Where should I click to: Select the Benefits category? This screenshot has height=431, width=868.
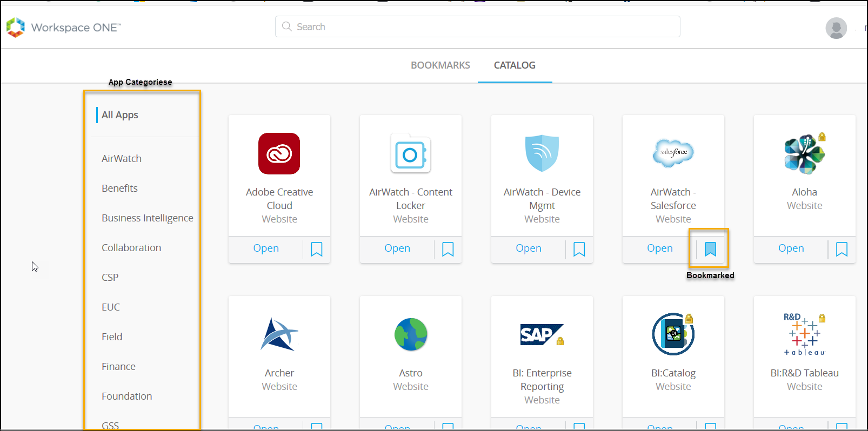tap(119, 188)
